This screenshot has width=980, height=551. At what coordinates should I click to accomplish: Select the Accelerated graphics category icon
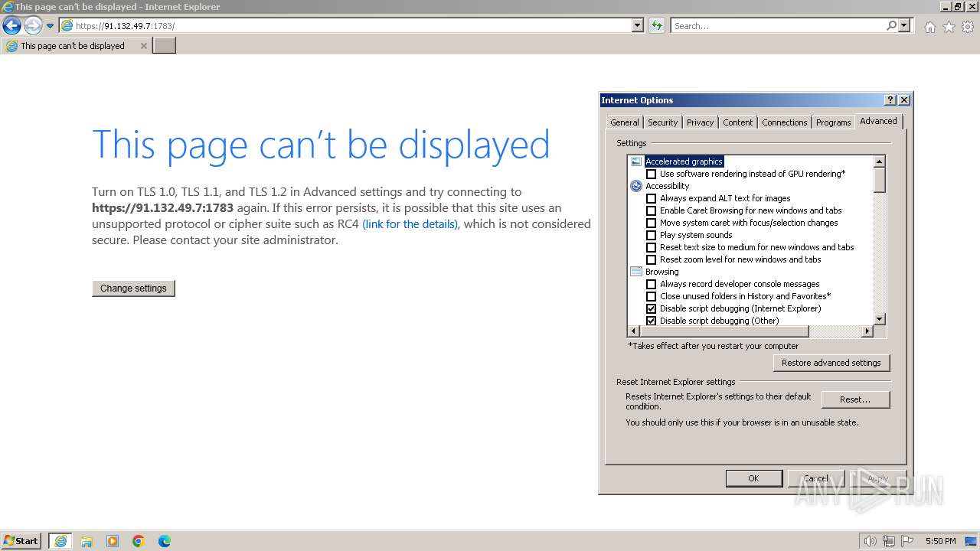coord(635,161)
